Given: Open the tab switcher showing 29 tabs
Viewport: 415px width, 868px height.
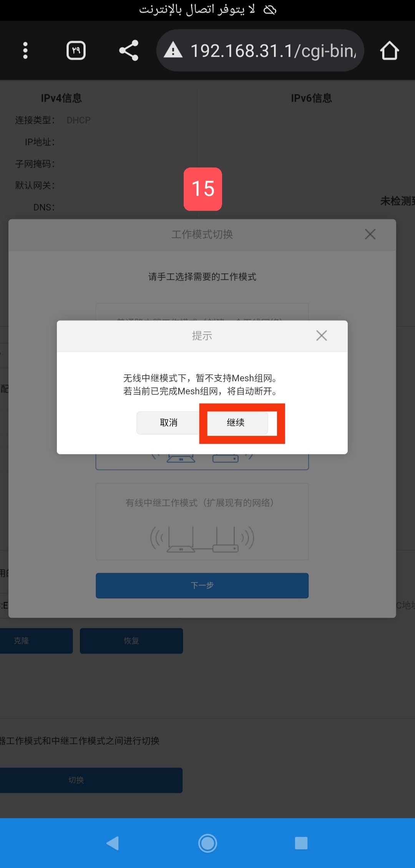Looking at the screenshot, I should point(76,51).
